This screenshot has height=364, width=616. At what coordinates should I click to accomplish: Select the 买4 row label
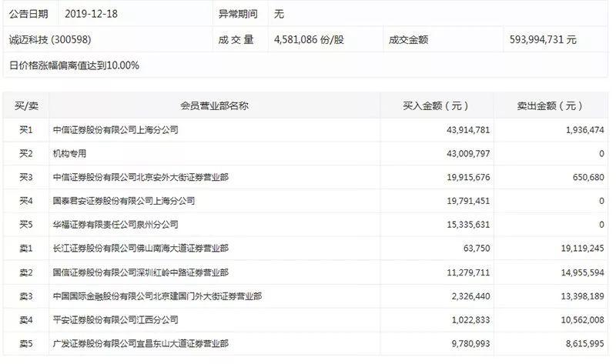click(x=26, y=201)
